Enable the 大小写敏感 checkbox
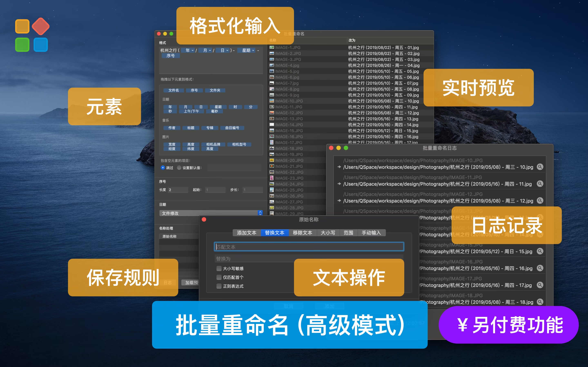 click(x=219, y=269)
